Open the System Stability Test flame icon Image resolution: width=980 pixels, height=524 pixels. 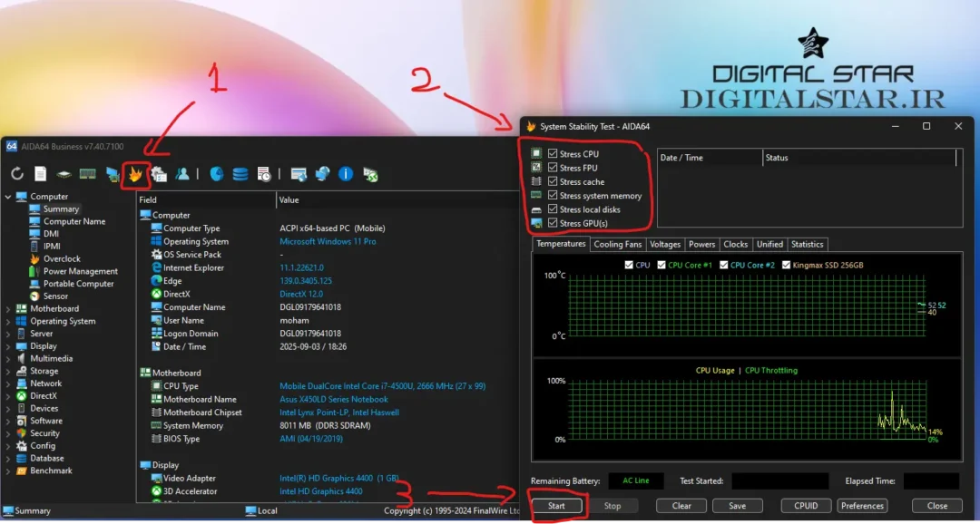point(135,173)
